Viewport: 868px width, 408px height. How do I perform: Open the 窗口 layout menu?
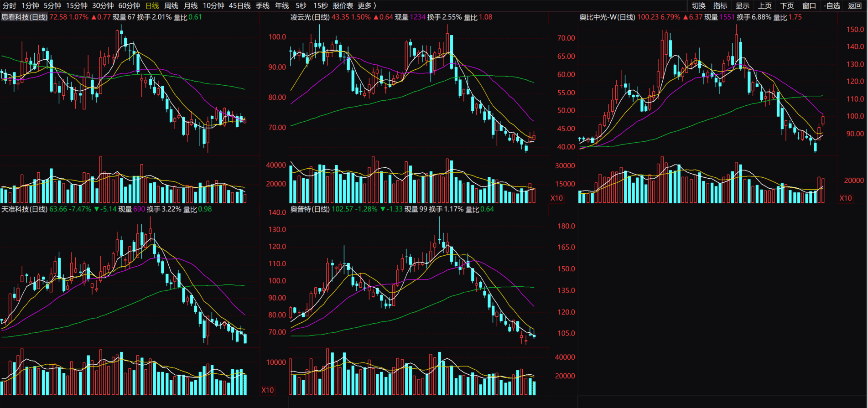click(x=809, y=5)
